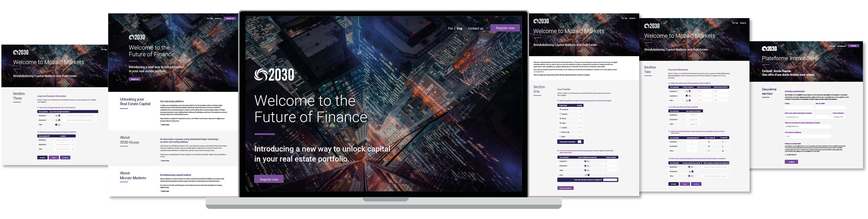Click the 2030 logo on the laptop screen
The height and width of the screenshot is (219, 868).
point(274,75)
